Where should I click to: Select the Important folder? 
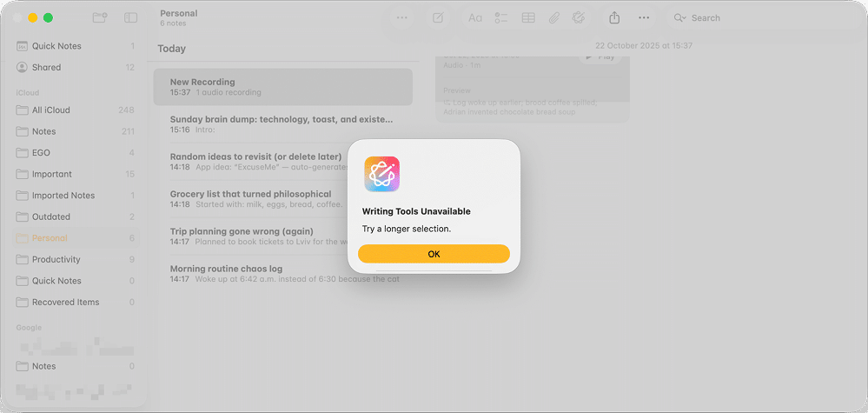coord(76,174)
